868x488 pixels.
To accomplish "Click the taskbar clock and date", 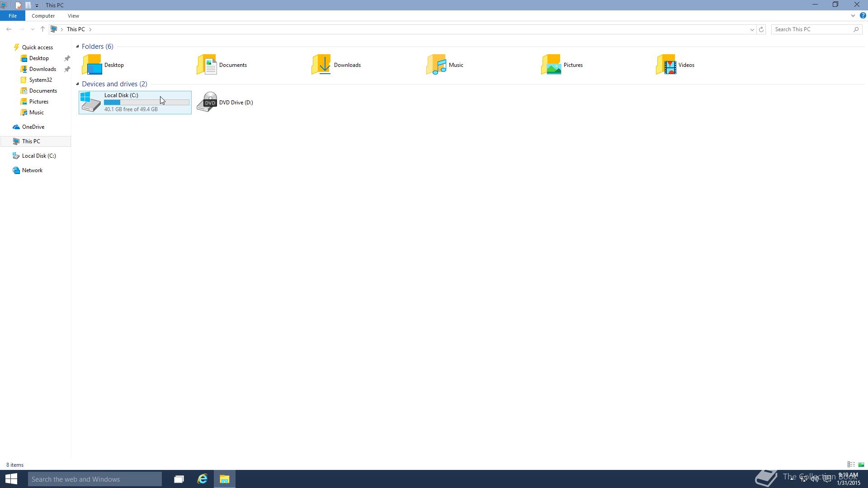I will point(848,479).
